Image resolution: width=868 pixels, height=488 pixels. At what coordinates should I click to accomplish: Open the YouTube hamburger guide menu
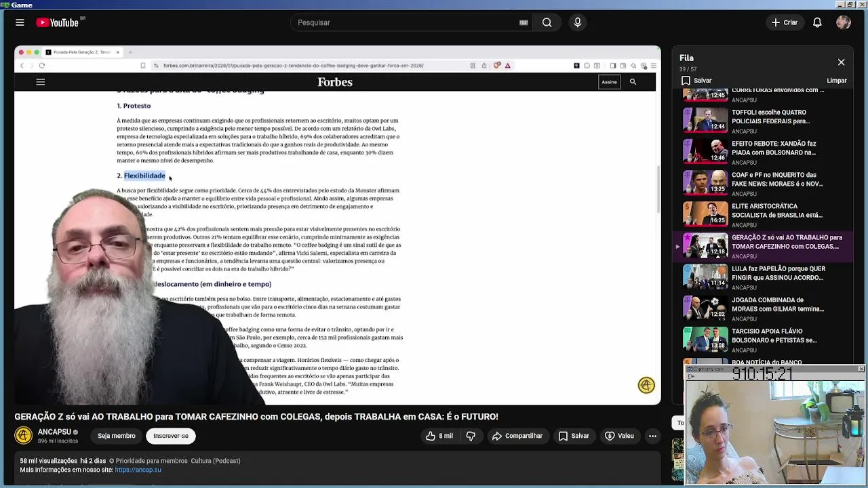click(x=20, y=22)
